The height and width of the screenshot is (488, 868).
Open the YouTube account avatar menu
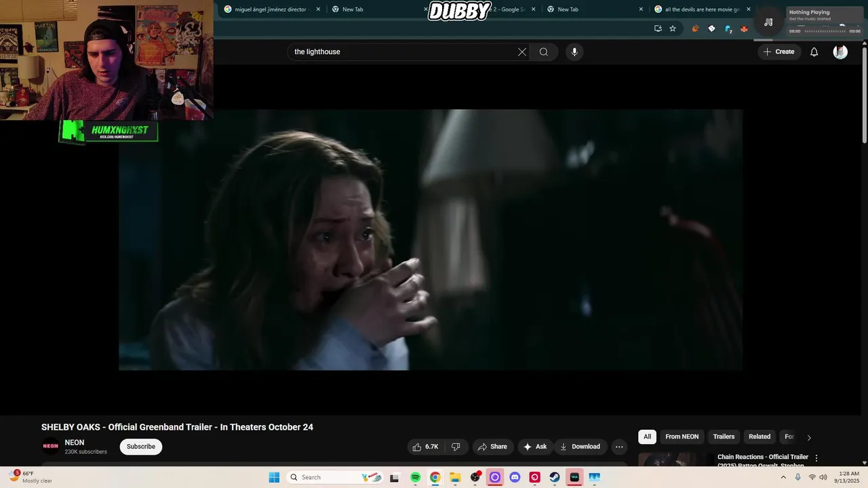(x=840, y=52)
